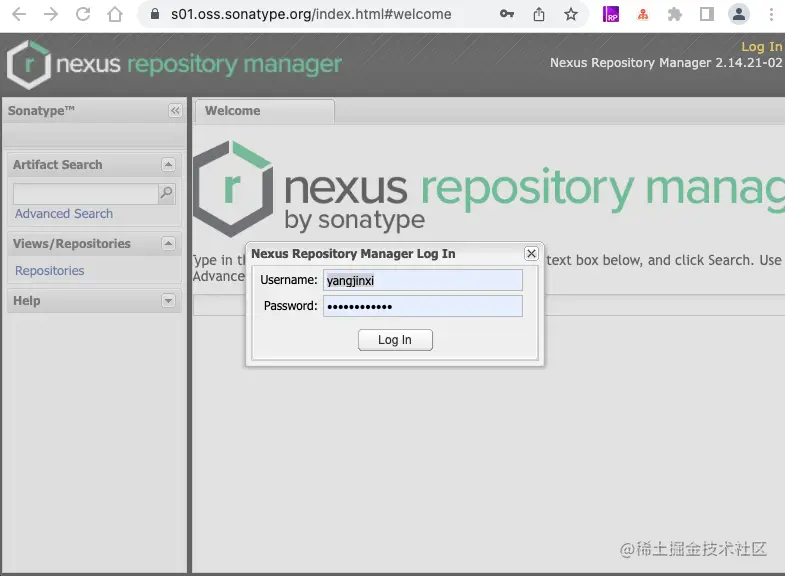Click the Nexus hexagon logo in header
This screenshot has height=576, width=785.
tap(29, 65)
